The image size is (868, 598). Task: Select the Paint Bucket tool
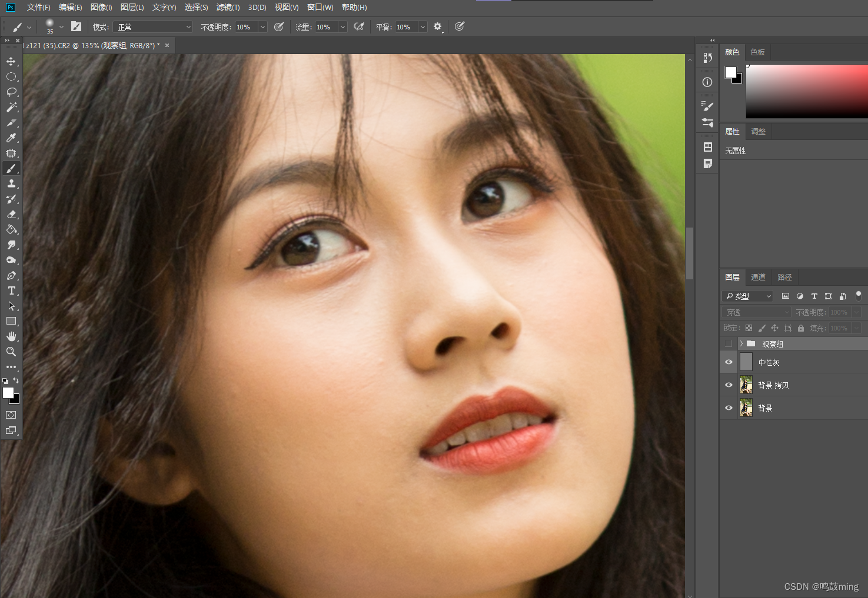tap(11, 230)
